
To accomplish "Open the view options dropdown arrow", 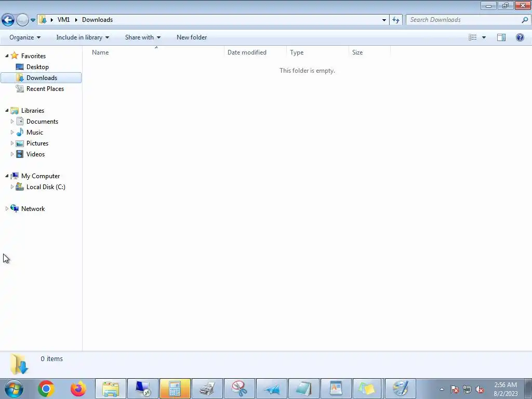I will point(484,37).
